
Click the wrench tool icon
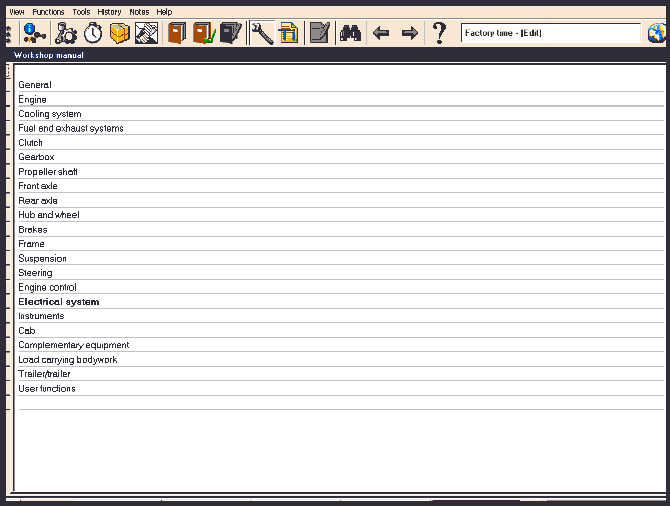pyautogui.click(x=262, y=33)
